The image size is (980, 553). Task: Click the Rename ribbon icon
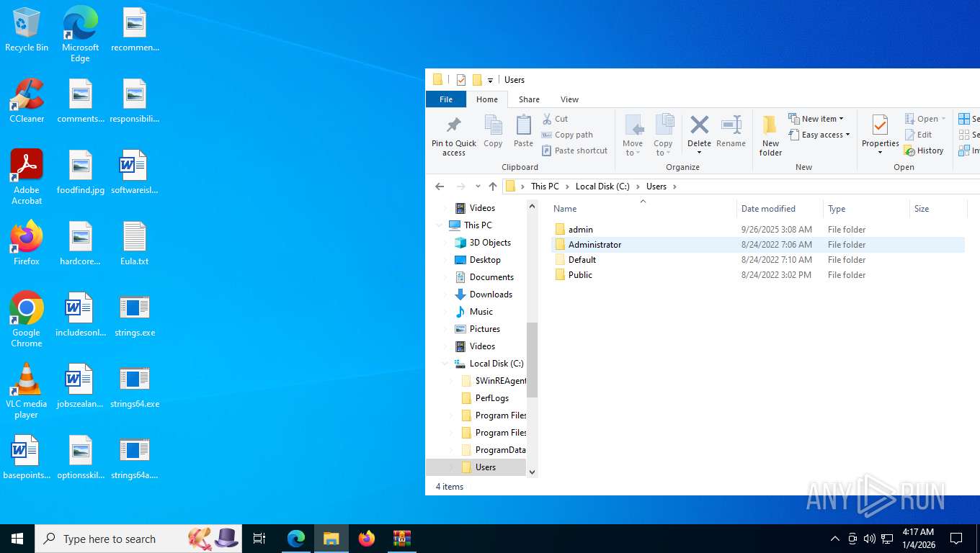pyautogui.click(x=731, y=125)
